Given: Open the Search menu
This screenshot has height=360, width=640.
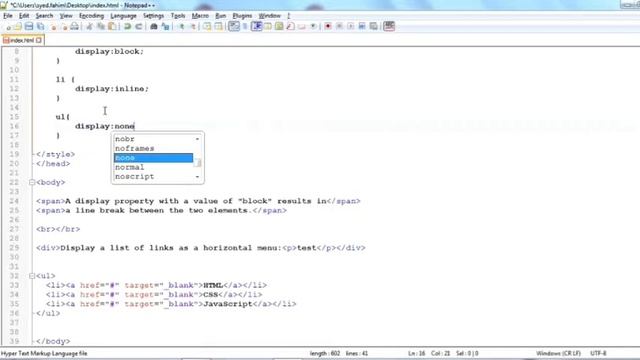Looking at the screenshot, I should [x=44, y=16].
